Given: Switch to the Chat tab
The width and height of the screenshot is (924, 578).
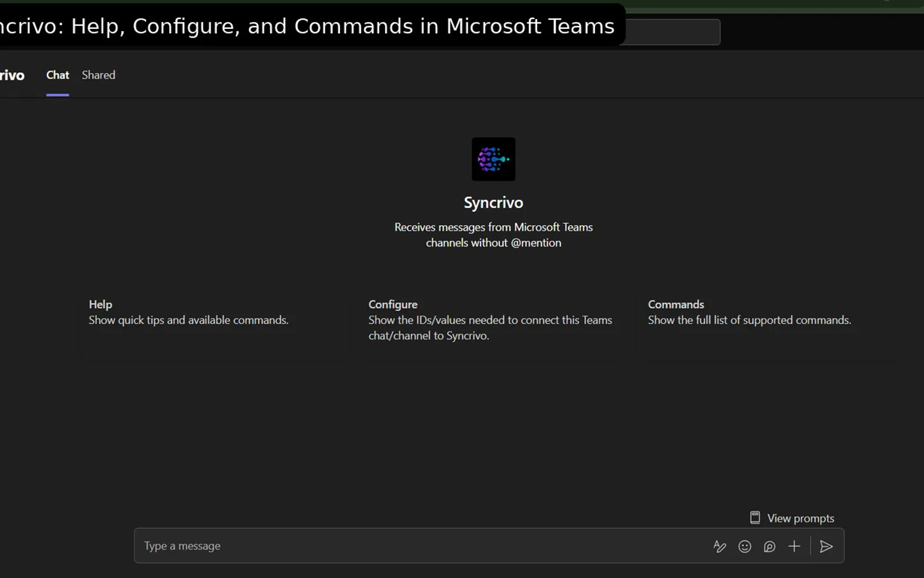Looking at the screenshot, I should coord(58,75).
